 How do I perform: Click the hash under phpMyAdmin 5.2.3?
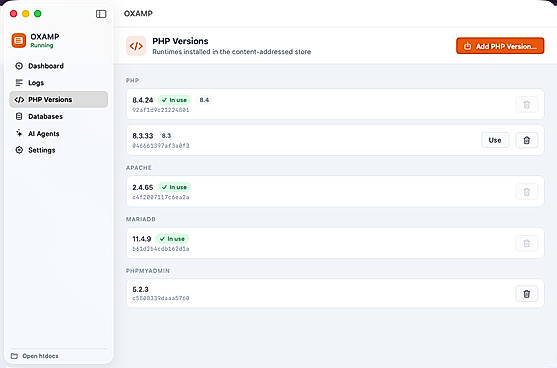click(161, 298)
